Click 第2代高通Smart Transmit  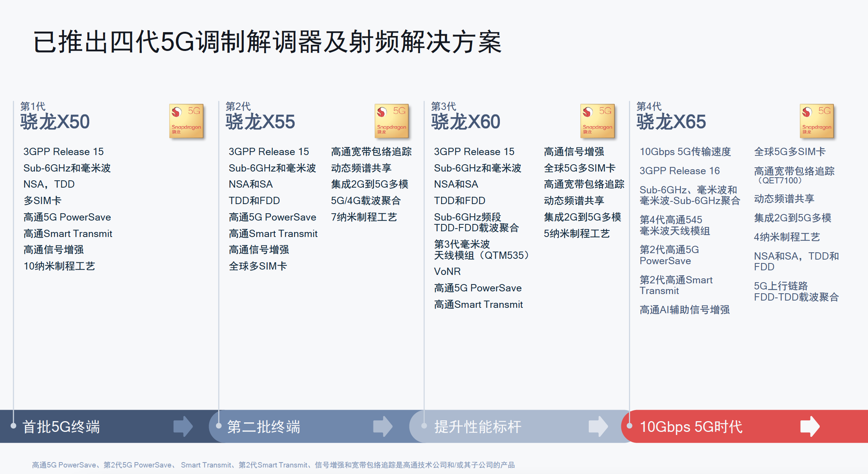click(676, 285)
